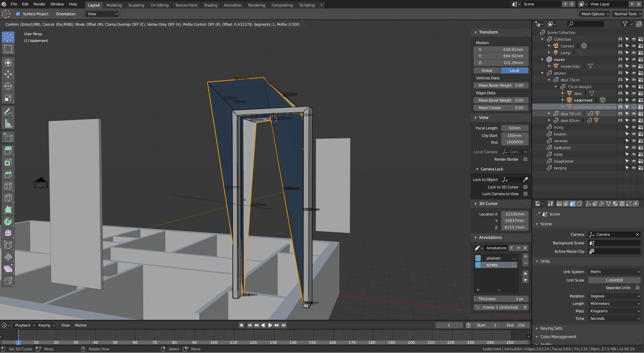
Task: Collapse the deuren collection
Action: pyautogui.click(x=542, y=73)
